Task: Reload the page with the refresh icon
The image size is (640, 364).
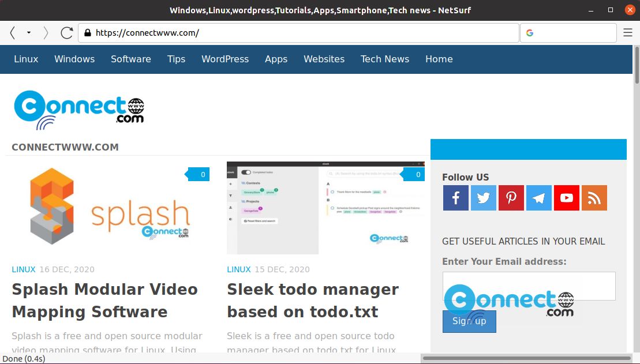Action: [x=66, y=33]
